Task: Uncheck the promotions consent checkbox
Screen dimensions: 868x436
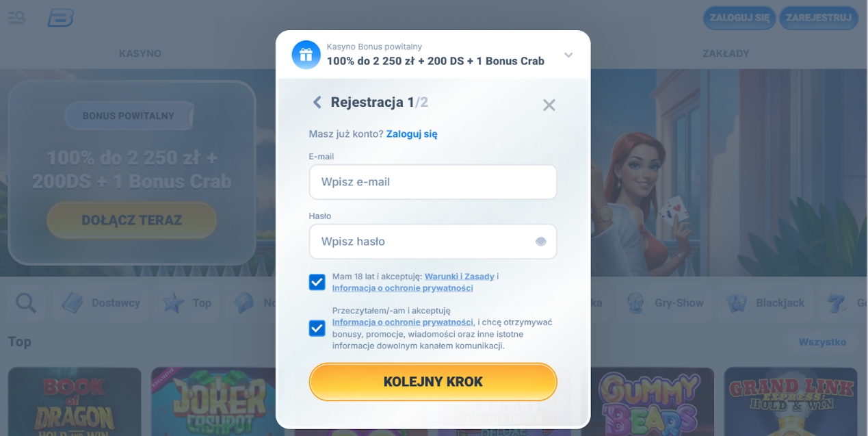Action: click(317, 329)
